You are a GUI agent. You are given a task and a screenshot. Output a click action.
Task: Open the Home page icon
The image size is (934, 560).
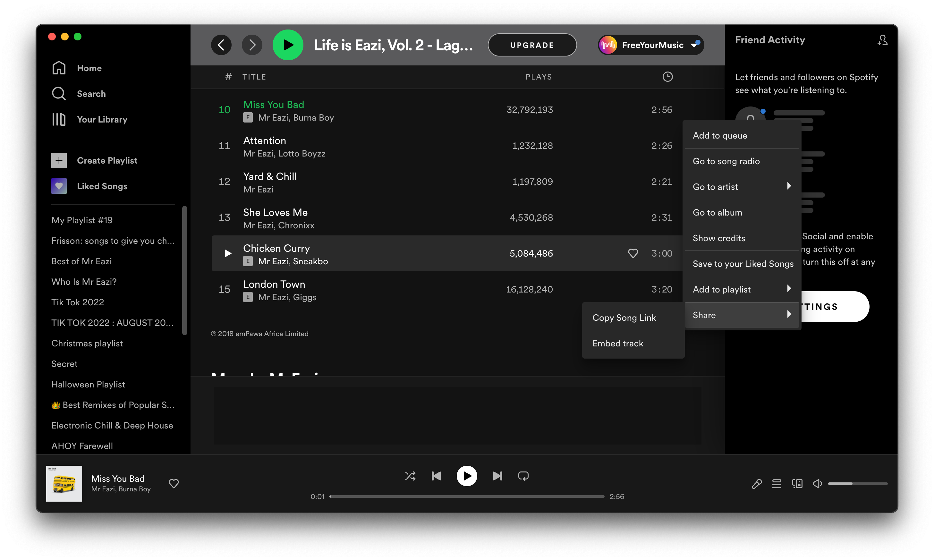[x=58, y=68]
